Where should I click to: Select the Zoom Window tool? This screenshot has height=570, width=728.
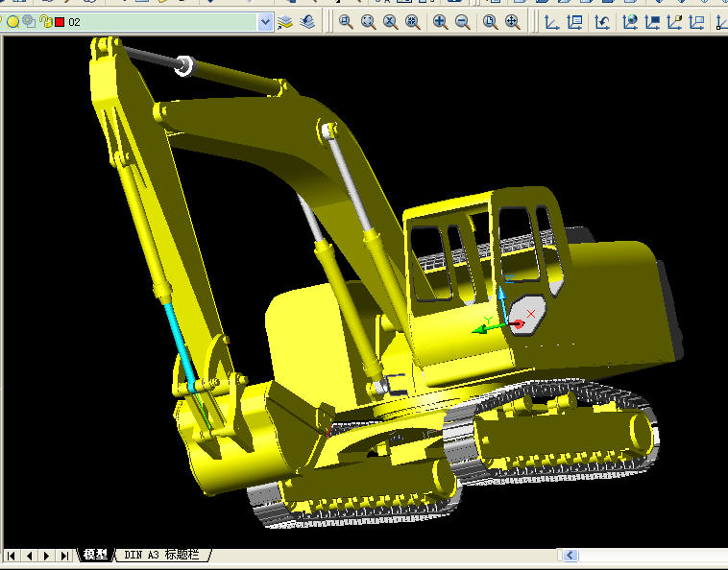(x=346, y=22)
